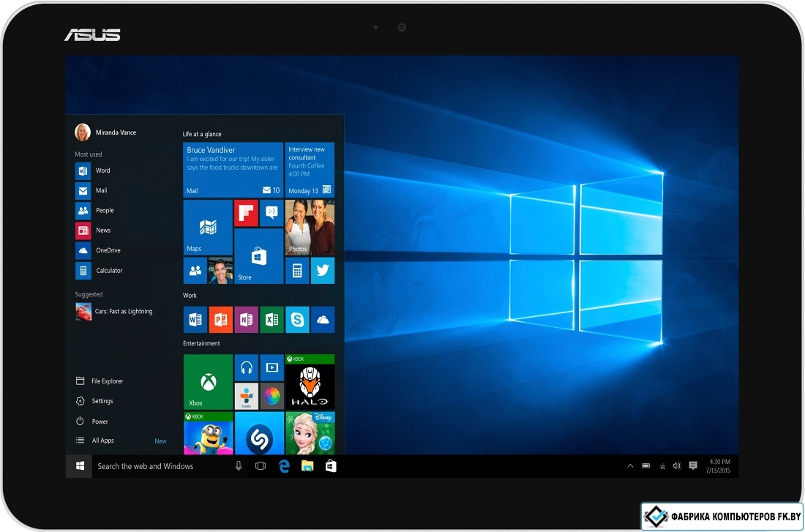This screenshot has width=805, height=532.
Task: Click the Windows Start button
Action: [80, 466]
